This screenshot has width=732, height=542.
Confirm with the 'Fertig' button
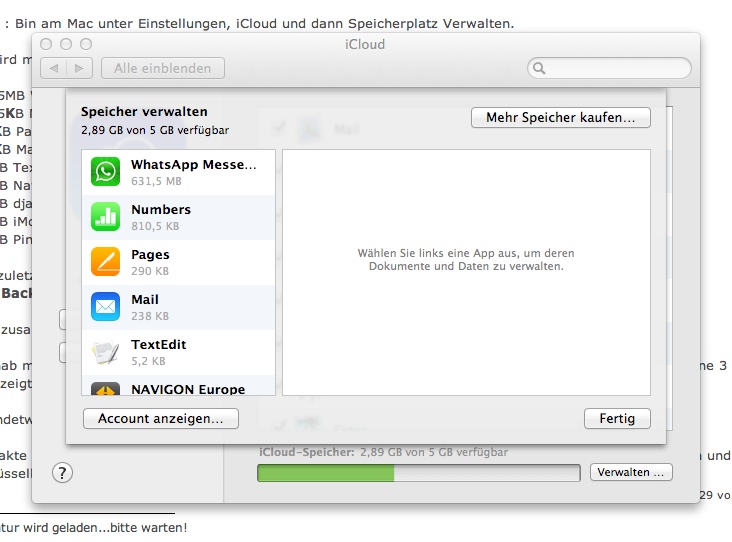pyautogui.click(x=617, y=419)
